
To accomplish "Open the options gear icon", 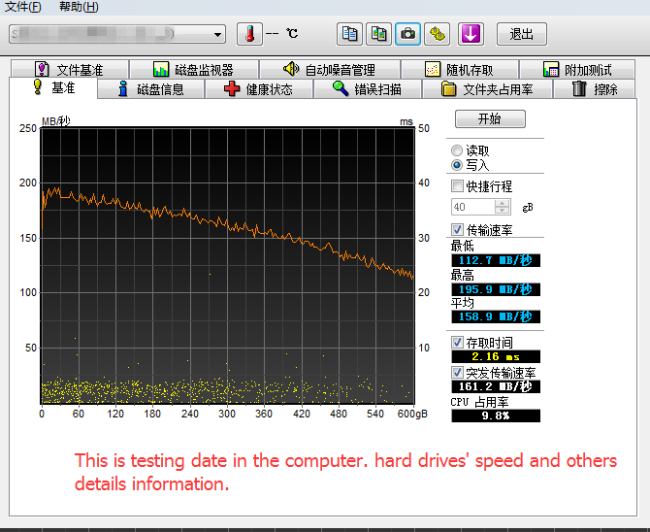I will 437,34.
